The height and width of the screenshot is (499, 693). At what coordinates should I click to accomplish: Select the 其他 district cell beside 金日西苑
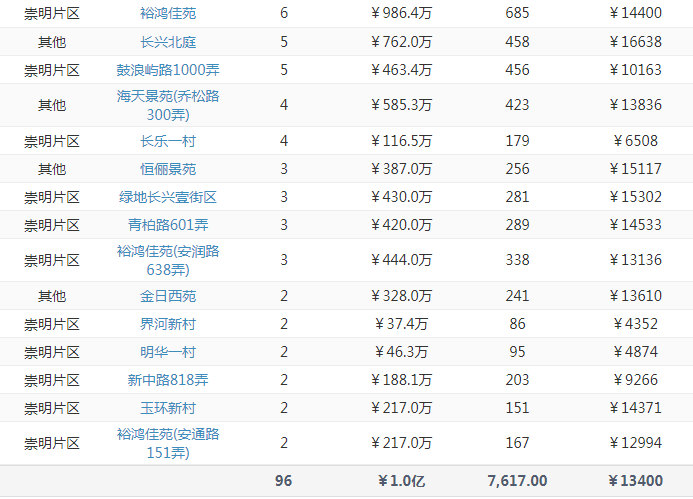tap(52, 296)
